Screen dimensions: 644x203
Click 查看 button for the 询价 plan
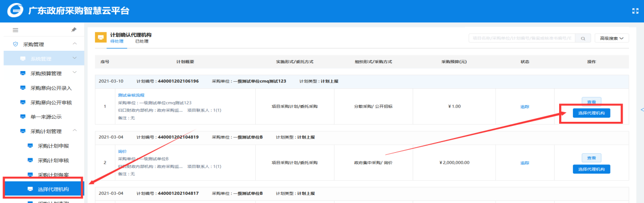[591, 158]
